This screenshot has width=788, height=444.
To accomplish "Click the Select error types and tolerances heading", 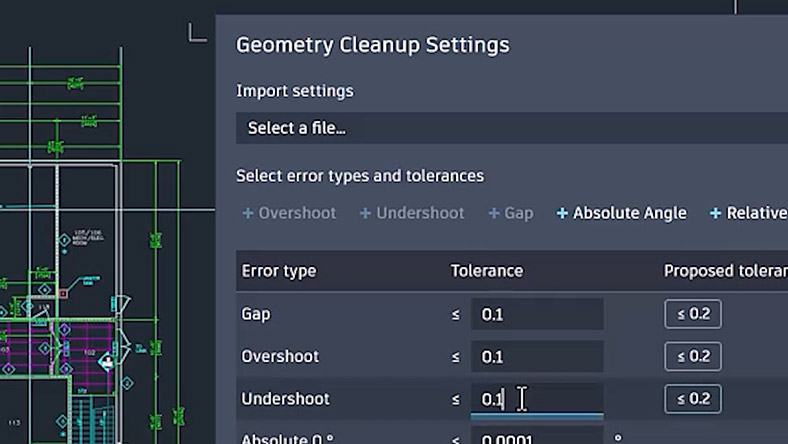I will [x=360, y=176].
